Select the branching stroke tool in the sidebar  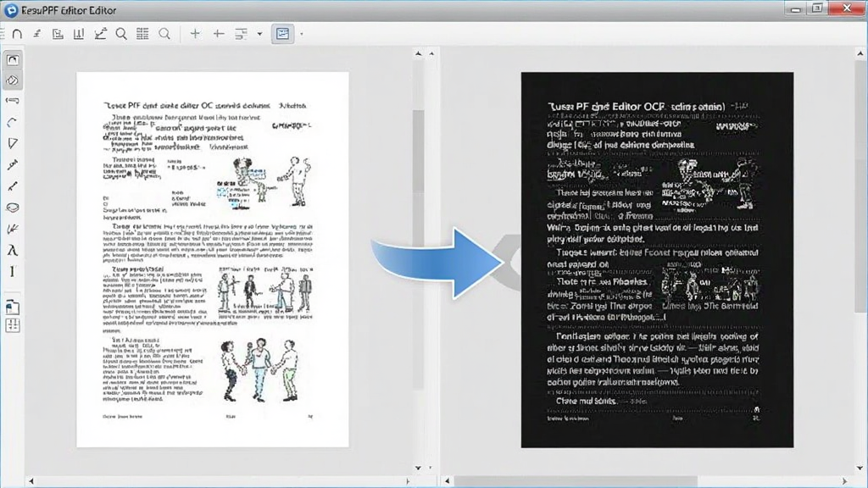coord(12,229)
